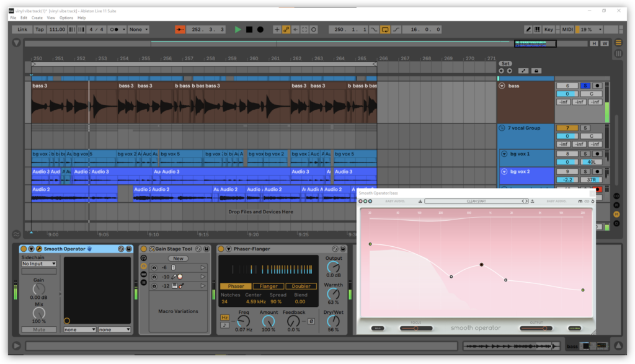Click the MIDI Arrangement Overdub plus button
This screenshot has width=635, height=364.
pyautogui.click(x=277, y=30)
